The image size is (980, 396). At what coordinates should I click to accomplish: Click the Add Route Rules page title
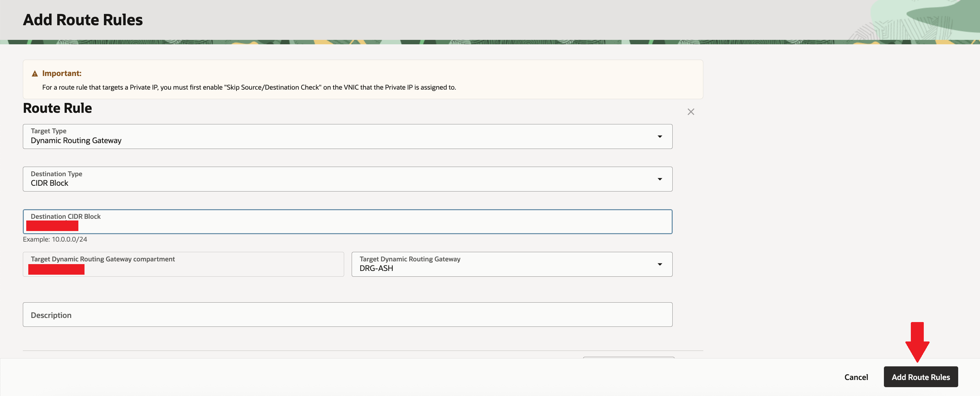(x=83, y=20)
